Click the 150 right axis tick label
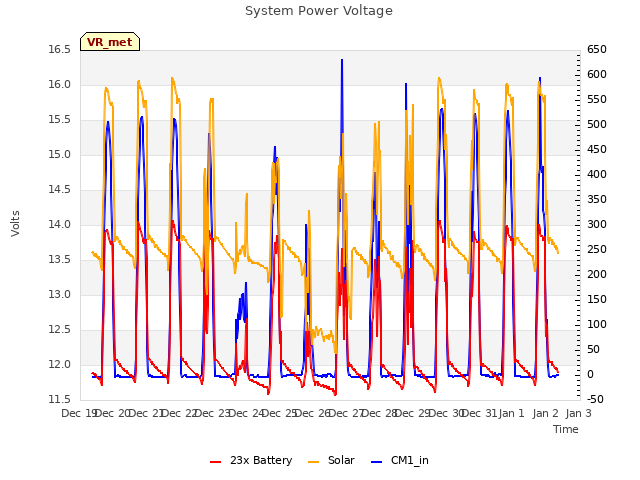The height and width of the screenshot is (480, 640). (597, 300)
